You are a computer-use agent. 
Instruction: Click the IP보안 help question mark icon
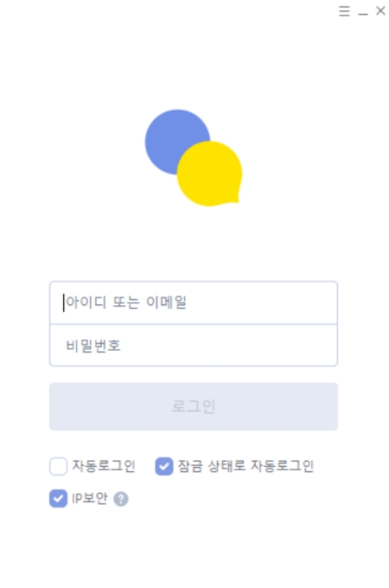coord(121,499)
